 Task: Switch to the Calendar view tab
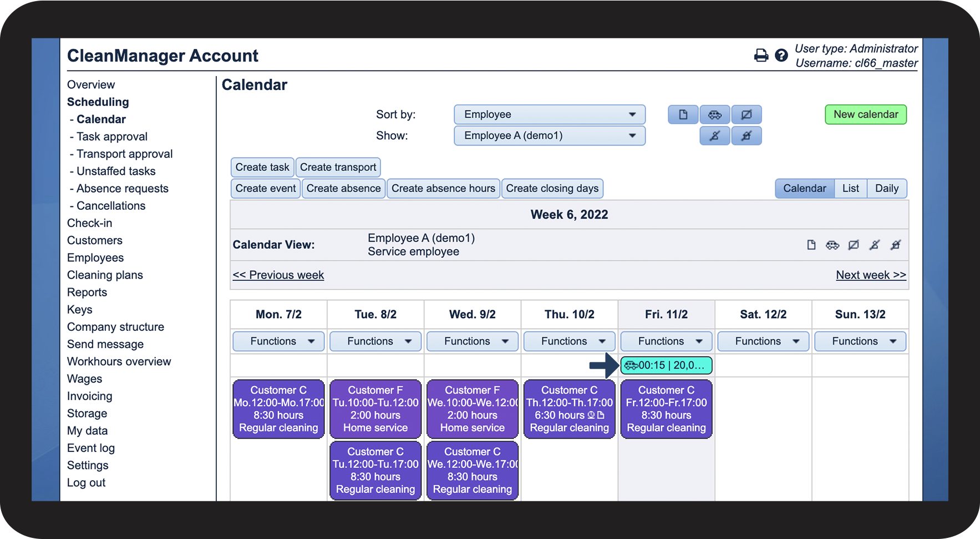tap(805, 188)
